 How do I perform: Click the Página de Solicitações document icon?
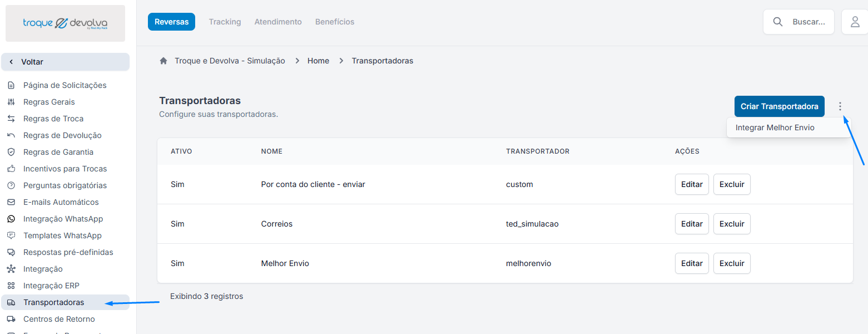pos(11,85)
